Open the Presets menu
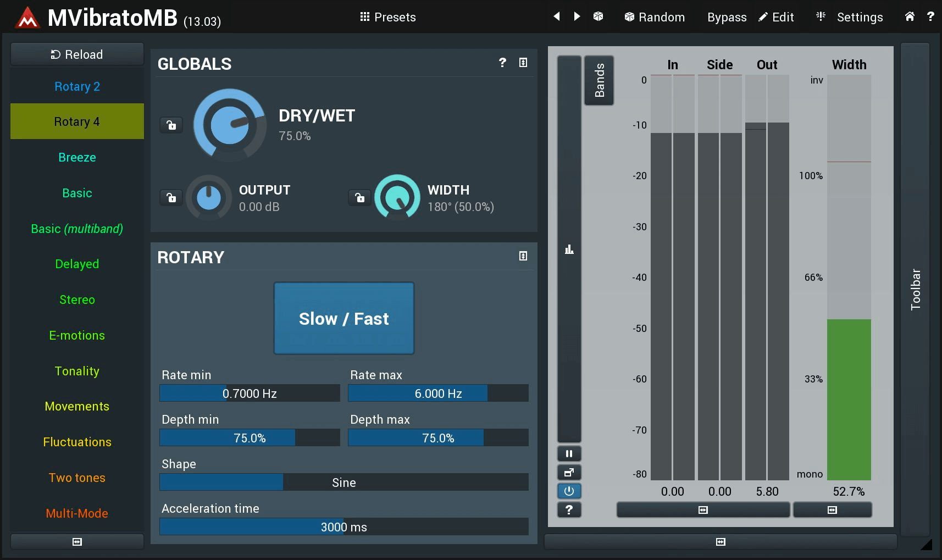The image size is (942, 560). pos(387,17)
